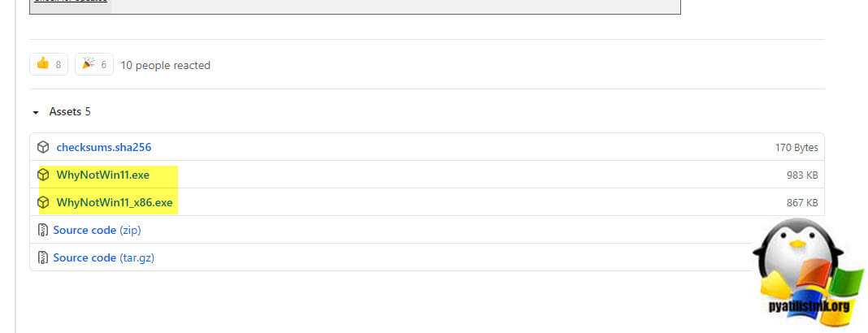The height and width of the screenshot is (333, 868).
Task: Click the "10 people reacted" text
Action: (x=165, y=65)
